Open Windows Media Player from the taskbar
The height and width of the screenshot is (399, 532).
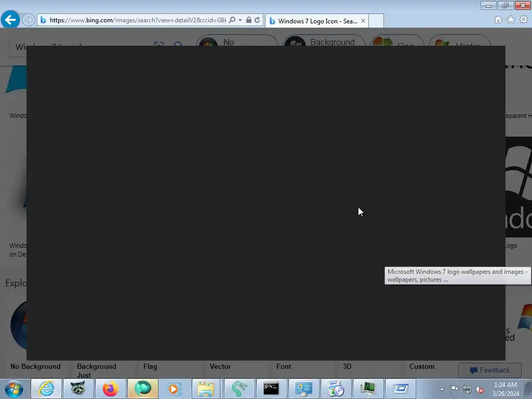point(175,389)
